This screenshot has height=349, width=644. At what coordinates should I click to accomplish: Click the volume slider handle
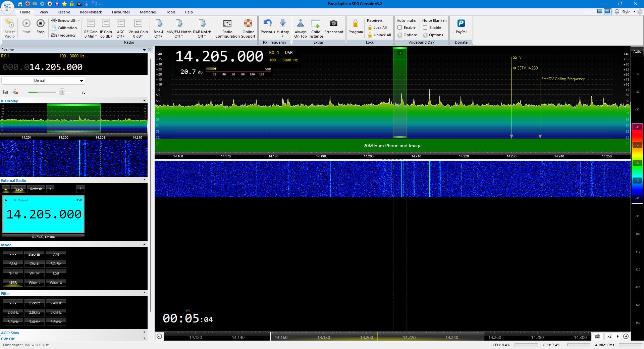pyautogui.click(x=62, y=92)
